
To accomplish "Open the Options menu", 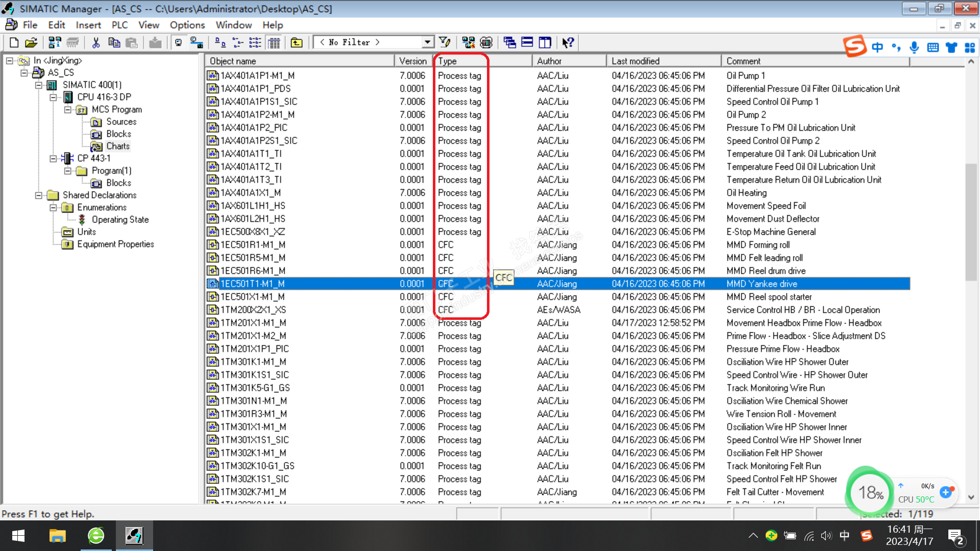I will point(187,25).
